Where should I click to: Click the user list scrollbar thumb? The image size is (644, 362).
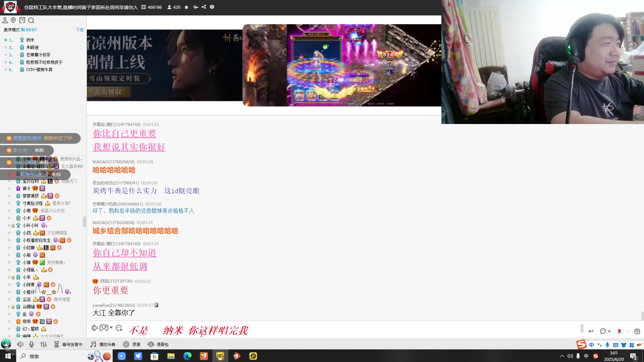click(x=84, y=222)
